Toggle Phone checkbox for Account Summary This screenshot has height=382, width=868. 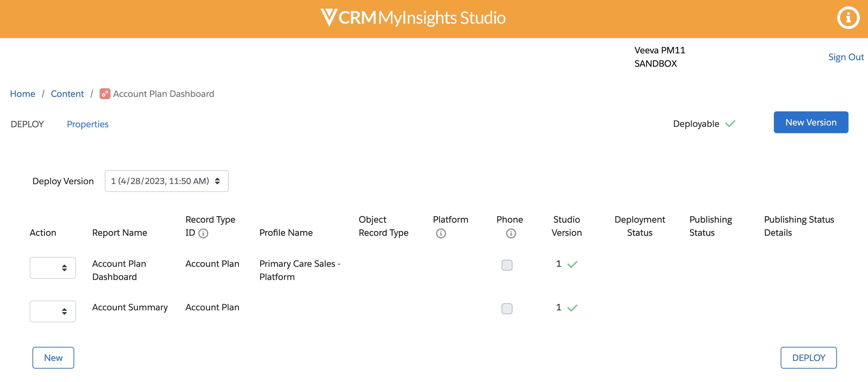pos(507,309)
